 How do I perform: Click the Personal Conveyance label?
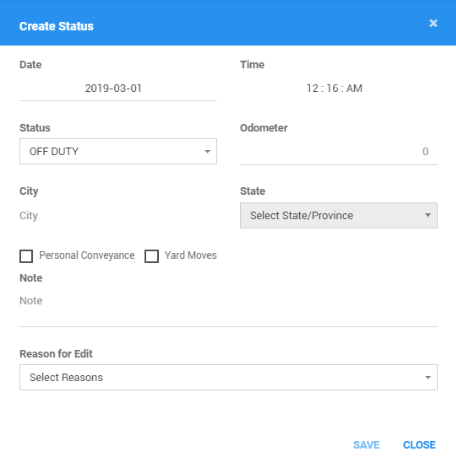(87, 255)
